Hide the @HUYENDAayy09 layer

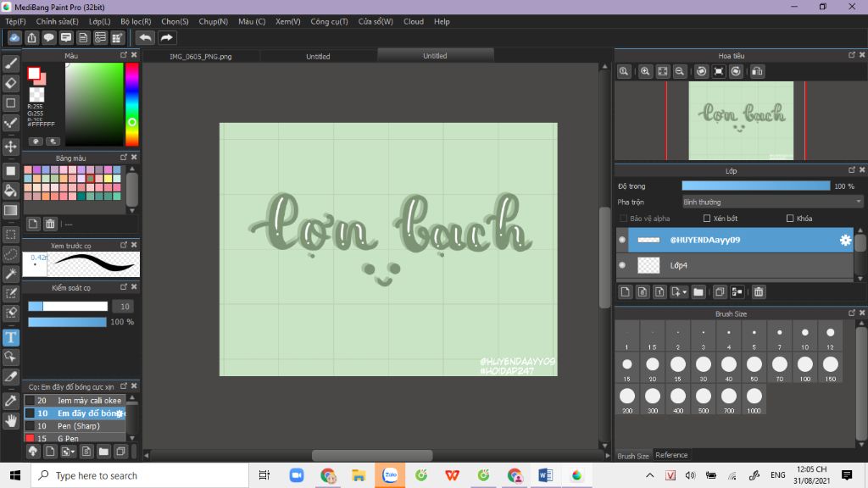622,240
